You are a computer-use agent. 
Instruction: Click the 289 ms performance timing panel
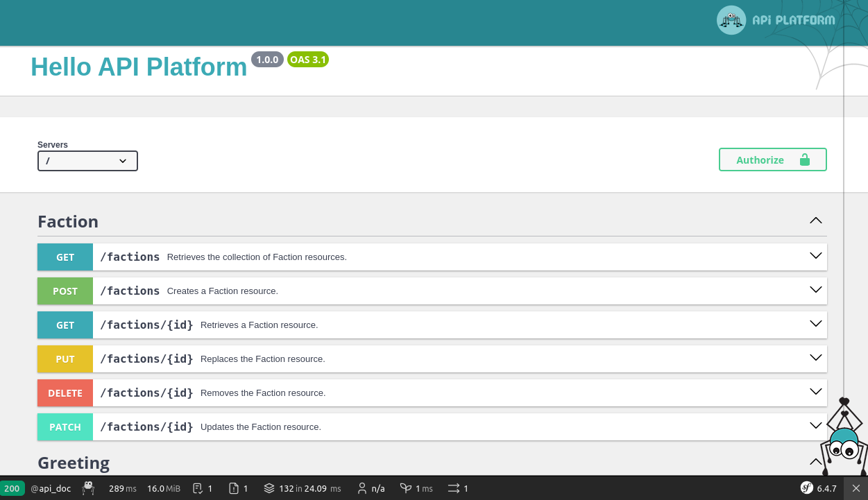[x=123, y=488]
